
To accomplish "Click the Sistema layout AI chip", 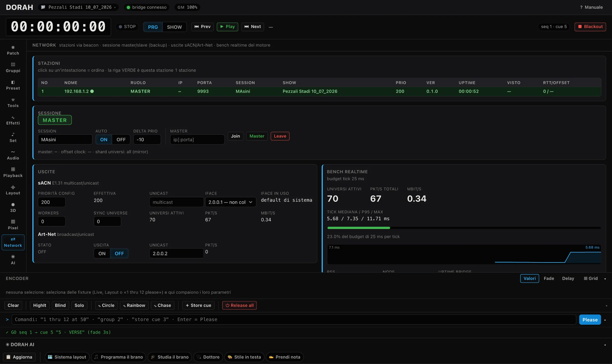I will [x=67, y=357].
